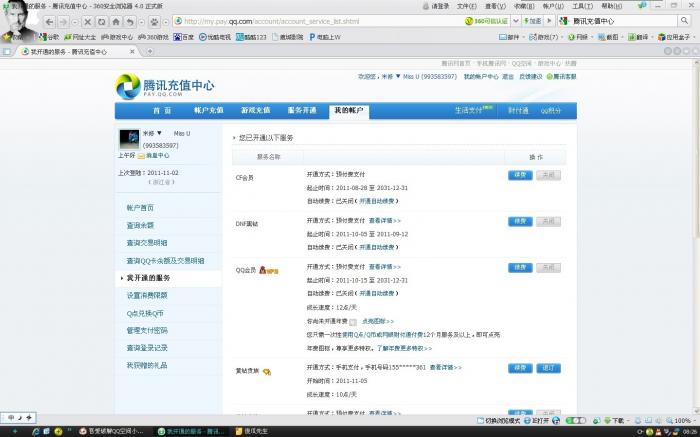Image resolution: width=700 pixels, height=437 pixels.
Task: Click the paw print toolbar icon
Action: [154, 21]
